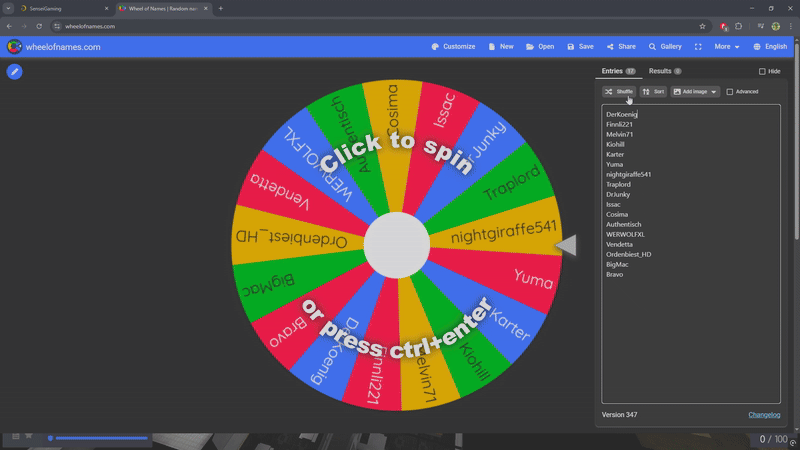The height and width of the screenshot is (450, 800).
Task: Switch to the Results tab
Action: [665, 71]
